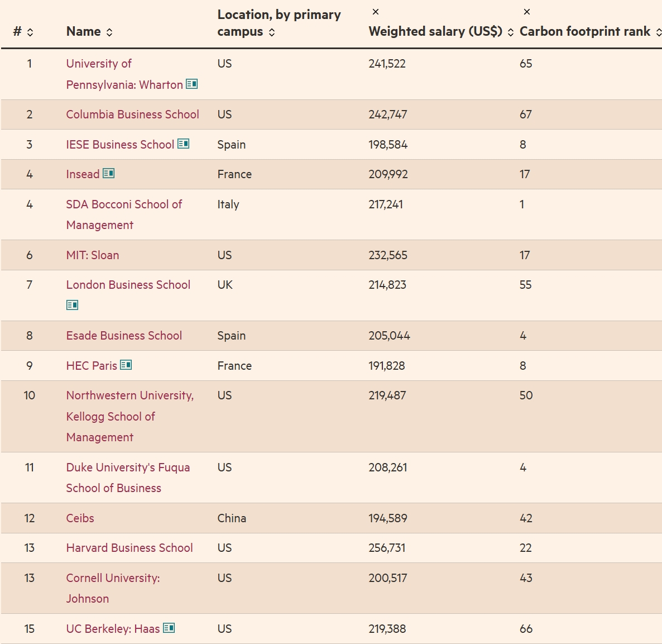
Task: Select Harvard's weighted salary 256,731
Action: click(x=387, y=548)
